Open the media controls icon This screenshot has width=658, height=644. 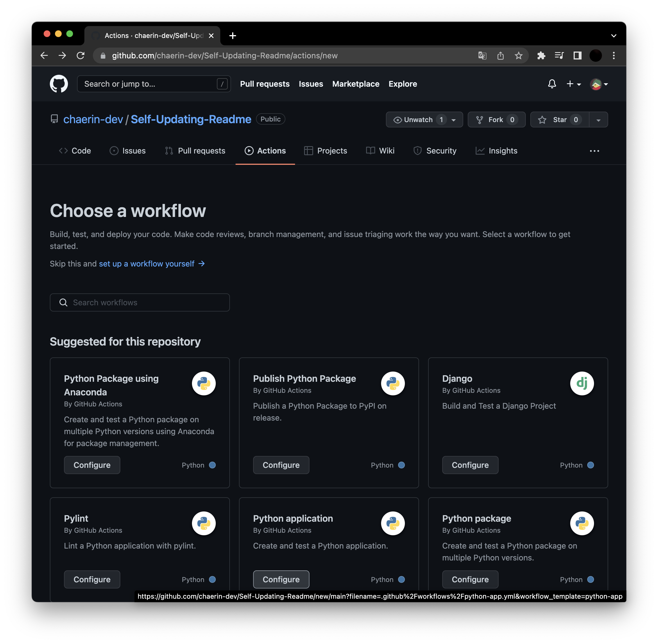[559, 56]
